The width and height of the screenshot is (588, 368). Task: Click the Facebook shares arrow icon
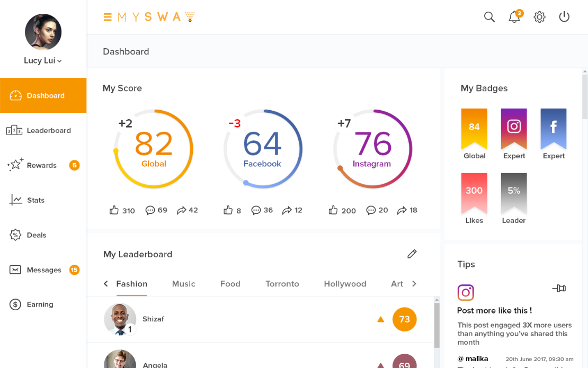[287, 210]
